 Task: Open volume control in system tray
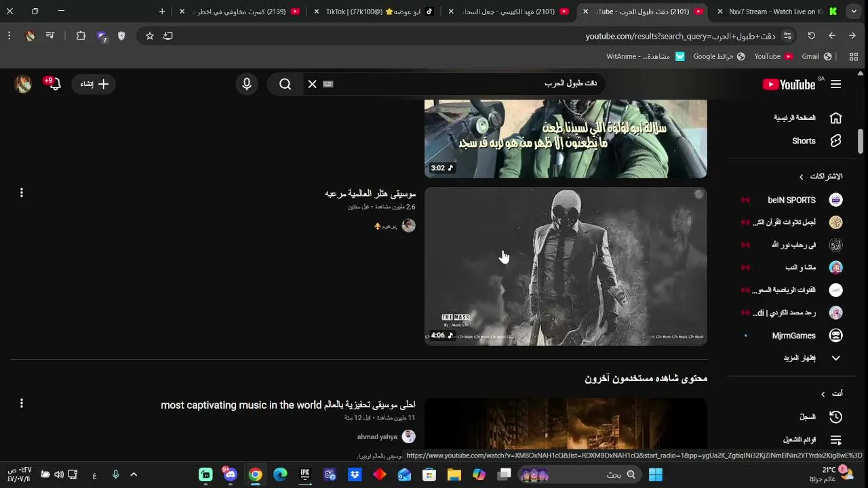click(x=59, y=474)
